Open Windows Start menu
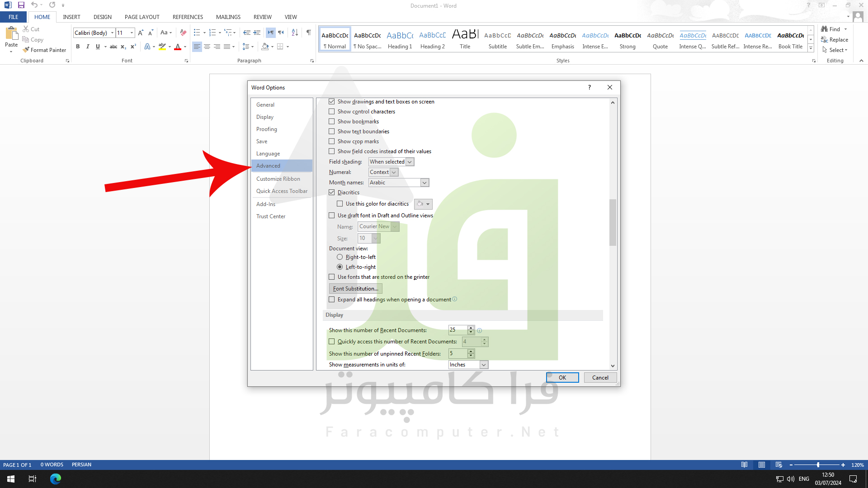Screen dimensions: 868x488 (x=11, y=479)
